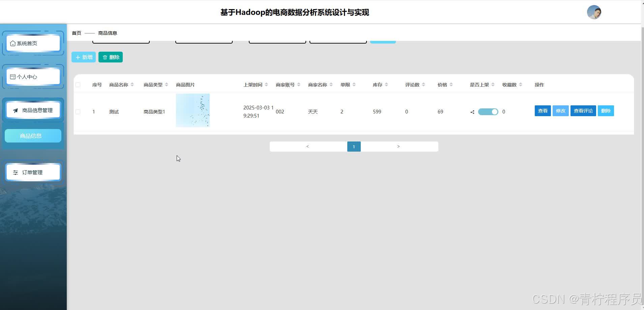644x310 pixels.
Task: Go to the next page with the > control
Action: tap(398, 146)
